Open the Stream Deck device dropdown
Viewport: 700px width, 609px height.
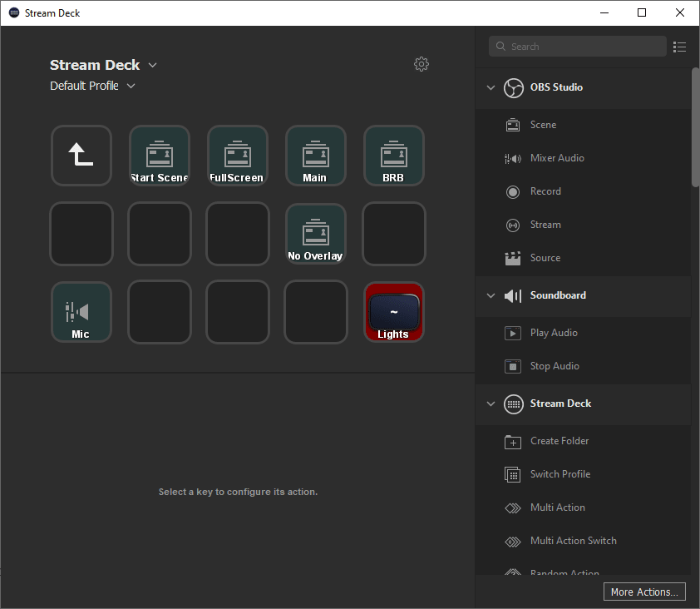pos(152,65)
